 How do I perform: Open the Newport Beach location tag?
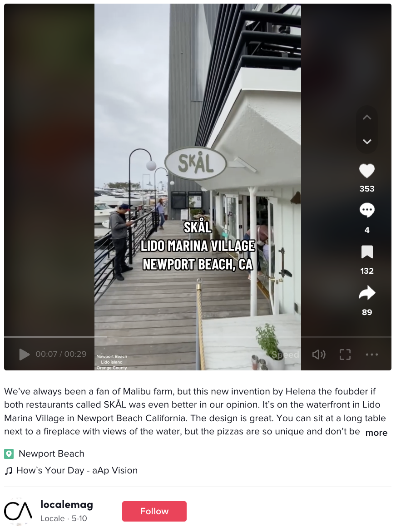coord(51,453)
